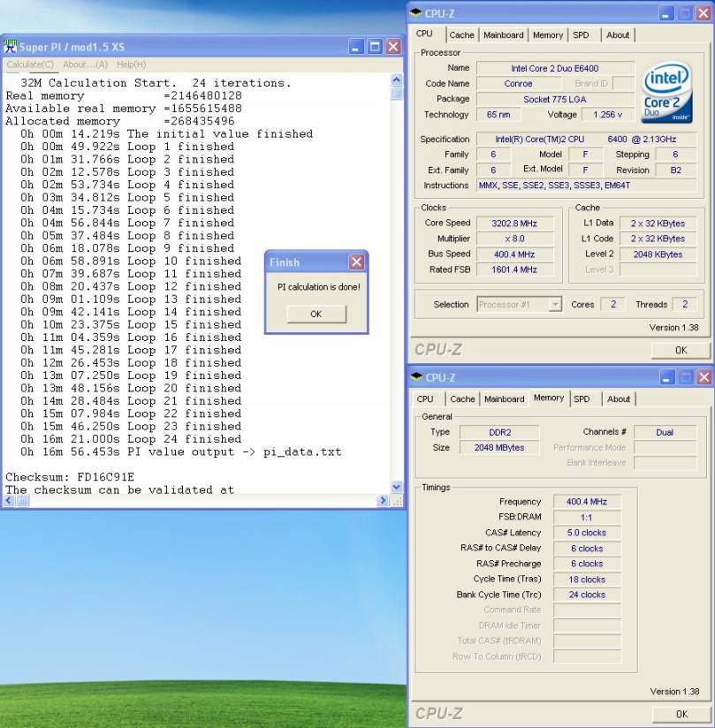Click the Cycle Time (Tras) '18 clocks' value
The width and height of the screenshot is (715, 728).
(587, 580)
